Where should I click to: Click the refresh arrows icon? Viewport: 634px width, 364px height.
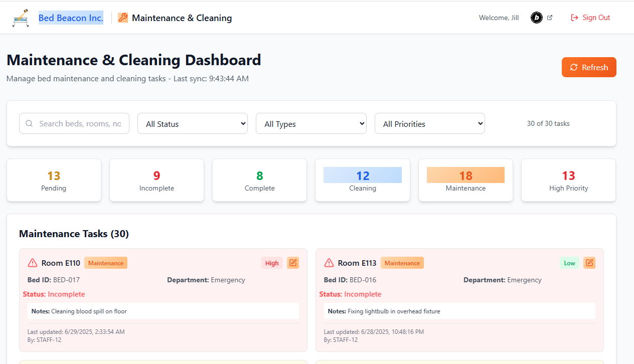point(574,67)
